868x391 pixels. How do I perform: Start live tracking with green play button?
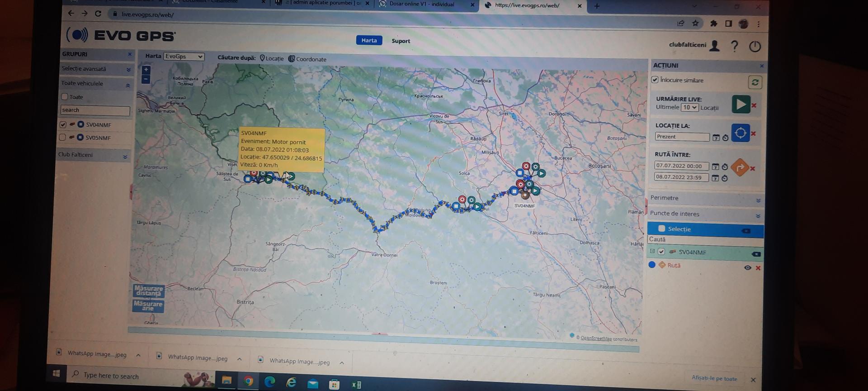tap(741, 105)
